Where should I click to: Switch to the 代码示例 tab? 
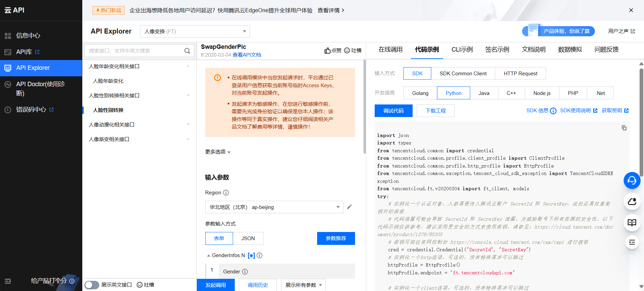427,50
